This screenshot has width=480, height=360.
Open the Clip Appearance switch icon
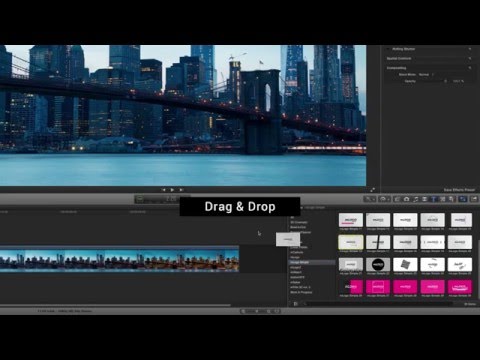277,311
